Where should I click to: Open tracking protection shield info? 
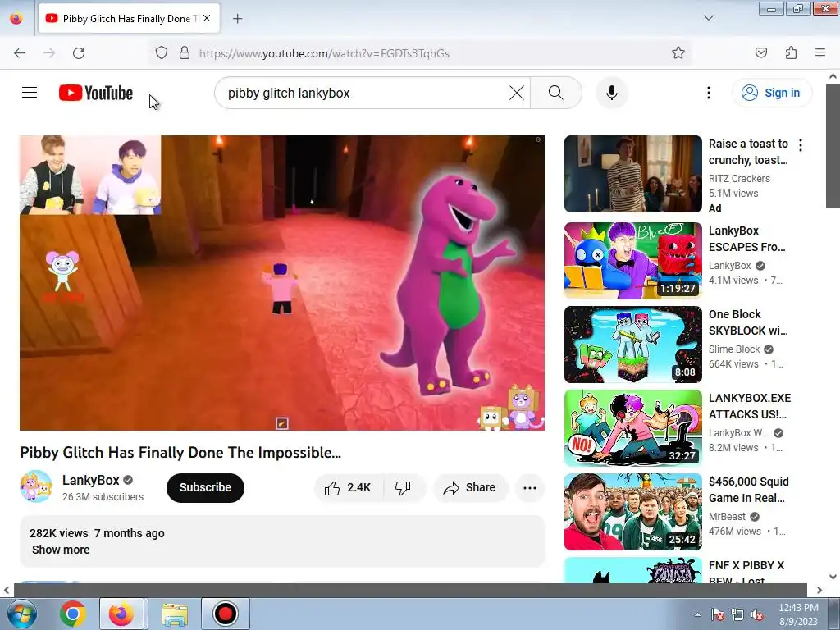tap(162, 53)
